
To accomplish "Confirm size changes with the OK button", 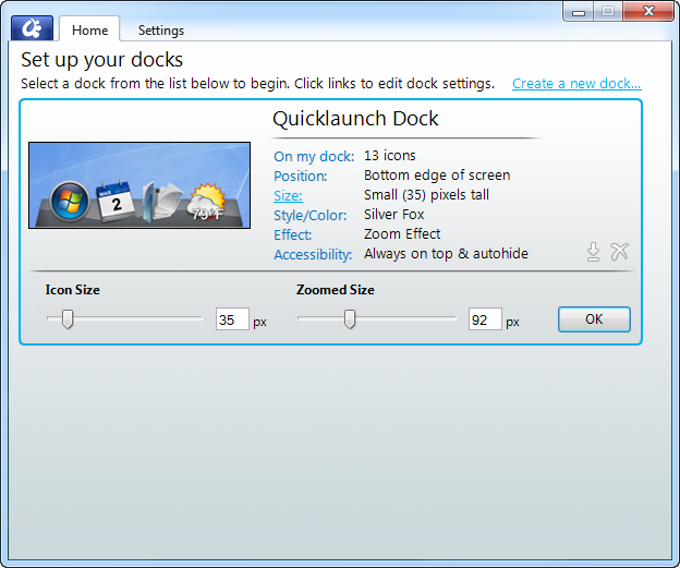I will coord(594,319).
